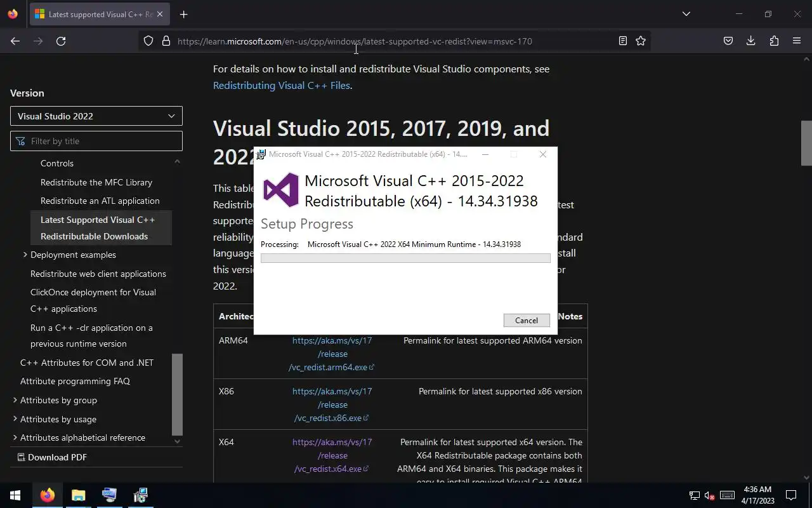Click the setup progress bar
812x508 pixels.
coord(405,258)
